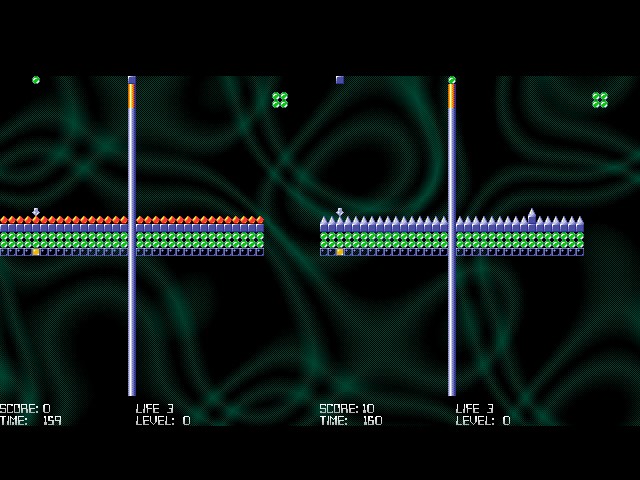Click the left player's LIFE 3 indicator
The height and width of the screenshot is (480, 640).
pyautogui.click(x=155, y=408)
